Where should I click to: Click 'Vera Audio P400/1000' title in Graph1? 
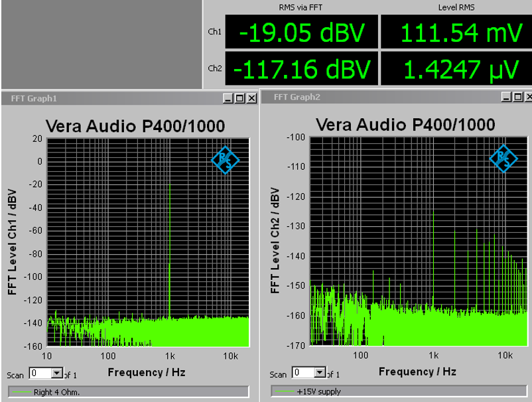point(135,126)
